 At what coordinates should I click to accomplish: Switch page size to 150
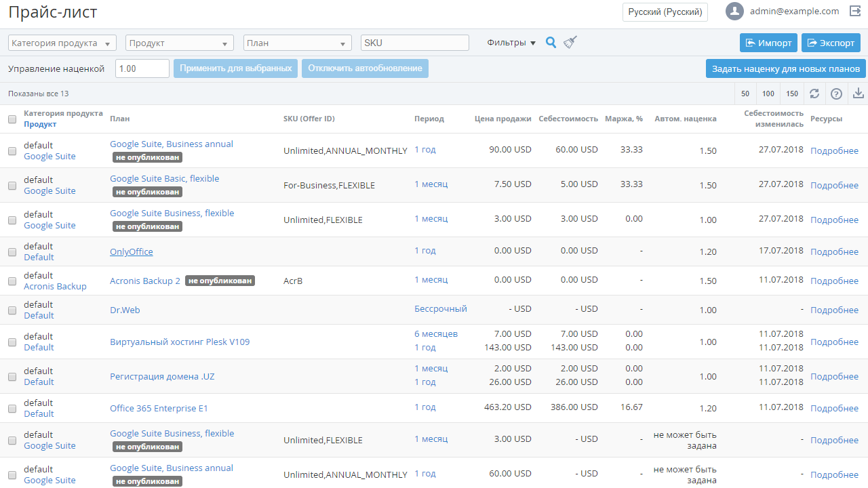click(792, 94)
